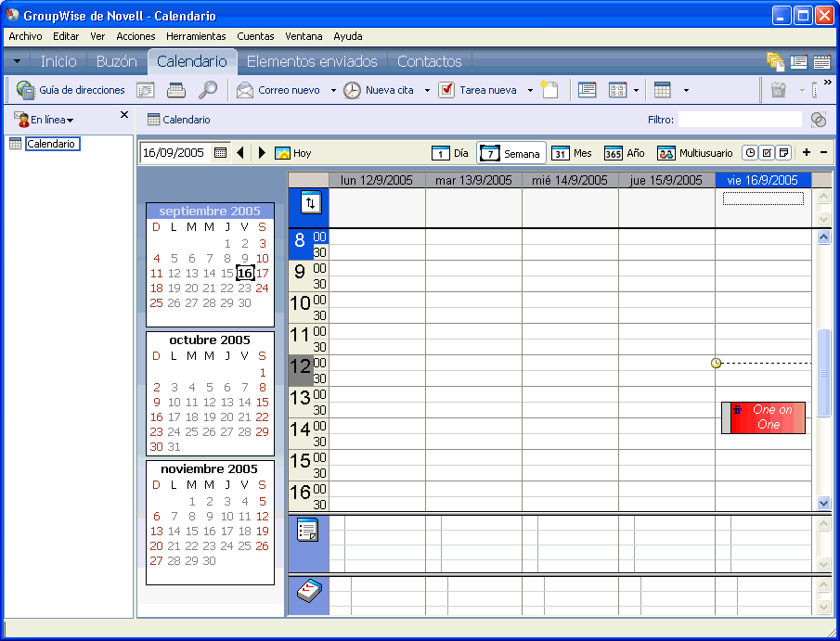The width and height of the screenshot is (840, 641).
Task: Click the filter rings icon next to Filtro
Action: click(819, 120)
